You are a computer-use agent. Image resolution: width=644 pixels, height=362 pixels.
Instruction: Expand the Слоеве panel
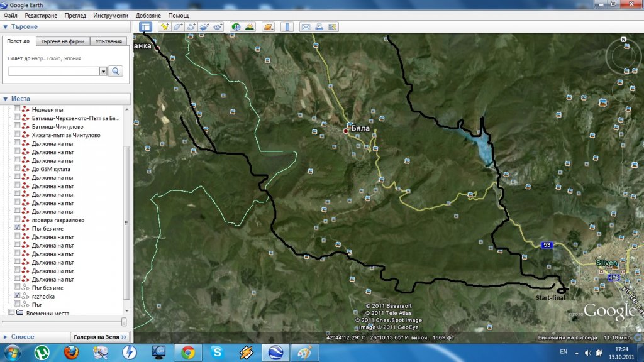(x=5, y=337)
